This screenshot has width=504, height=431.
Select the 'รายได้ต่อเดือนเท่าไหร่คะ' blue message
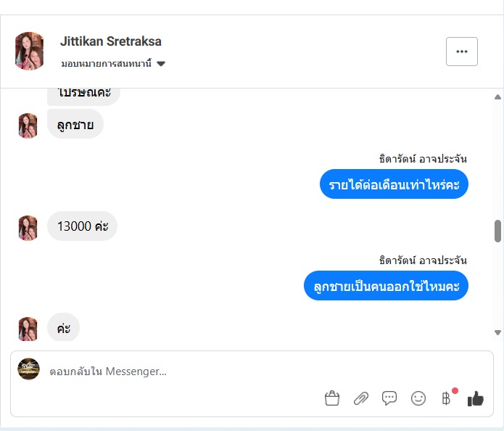click(394, 184)
